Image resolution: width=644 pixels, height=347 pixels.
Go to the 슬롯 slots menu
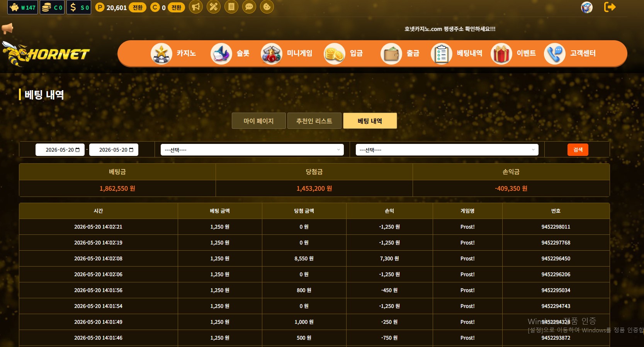(x=230, y=53)
